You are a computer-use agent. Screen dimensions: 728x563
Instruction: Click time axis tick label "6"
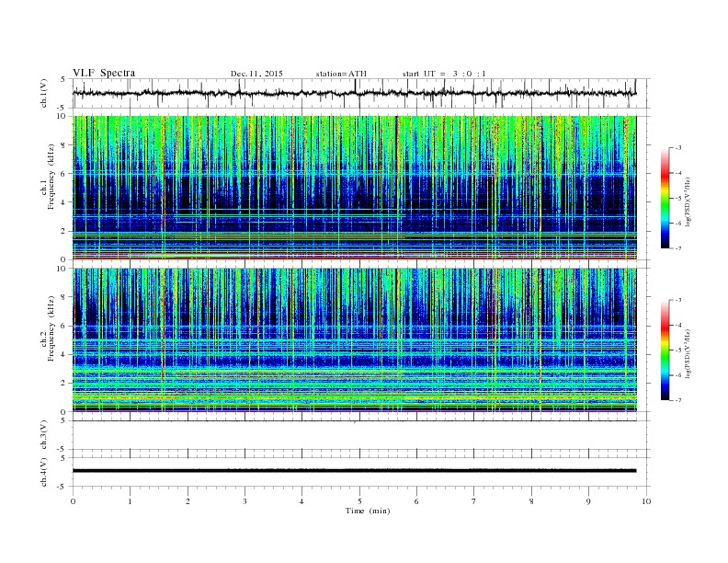(416, 501)
